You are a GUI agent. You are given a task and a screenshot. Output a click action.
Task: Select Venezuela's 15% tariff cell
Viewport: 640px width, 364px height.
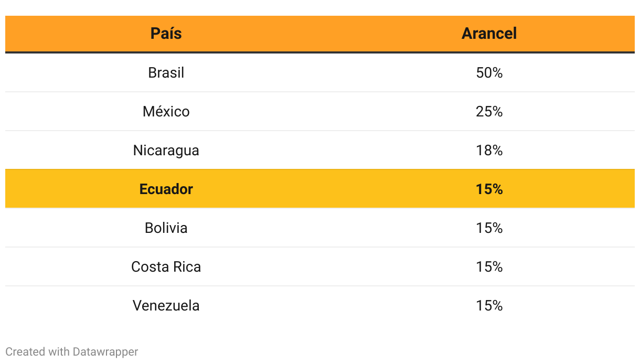pyautogui.click(x=489, y=305)
